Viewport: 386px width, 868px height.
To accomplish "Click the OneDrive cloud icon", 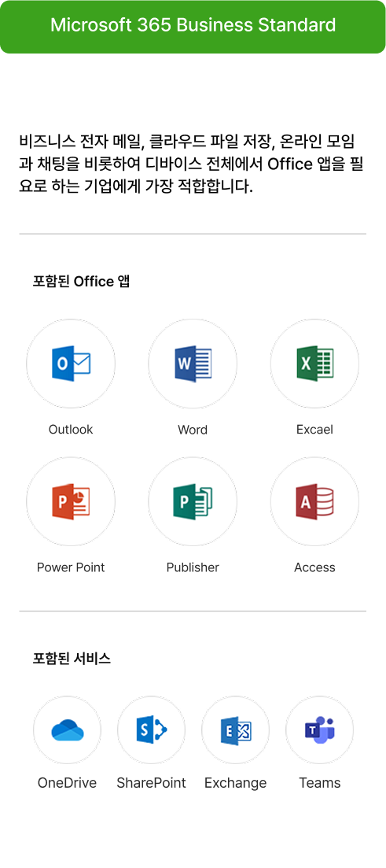I will (67, 730).
